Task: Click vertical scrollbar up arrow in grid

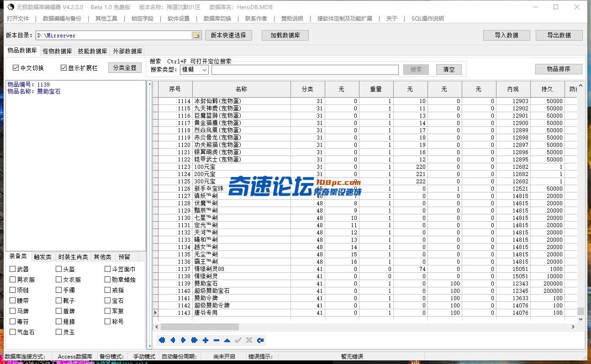Action: click(581, 85)
